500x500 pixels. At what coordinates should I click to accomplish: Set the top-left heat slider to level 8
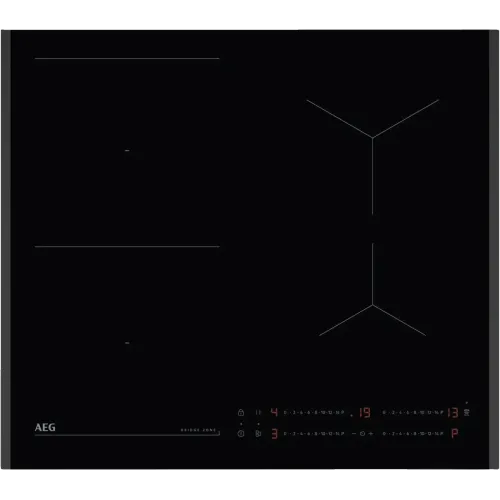pos(316,413)
